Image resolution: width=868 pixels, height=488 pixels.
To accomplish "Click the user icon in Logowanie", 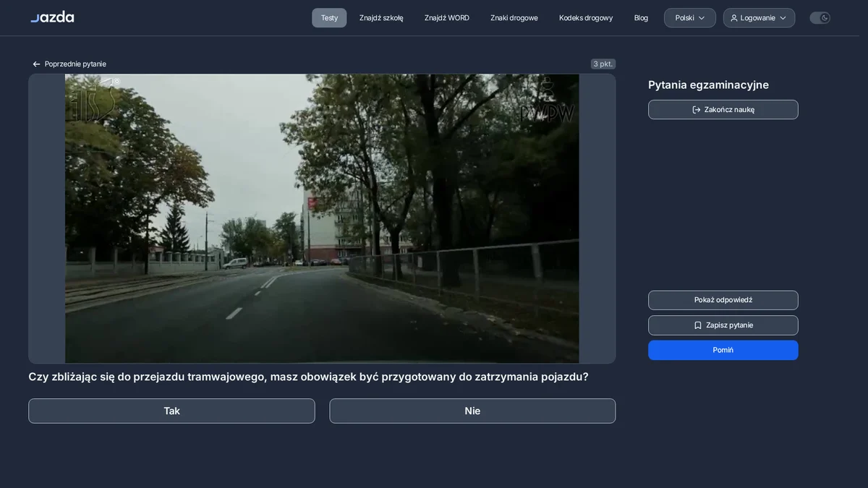I will click(x=734, y=18).
